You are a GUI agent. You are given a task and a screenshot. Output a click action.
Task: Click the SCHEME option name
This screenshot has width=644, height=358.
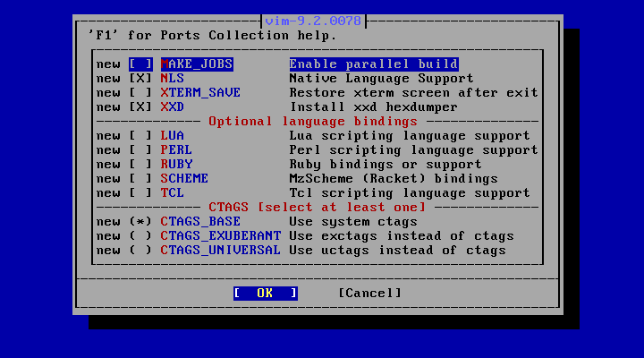(184, 179)
